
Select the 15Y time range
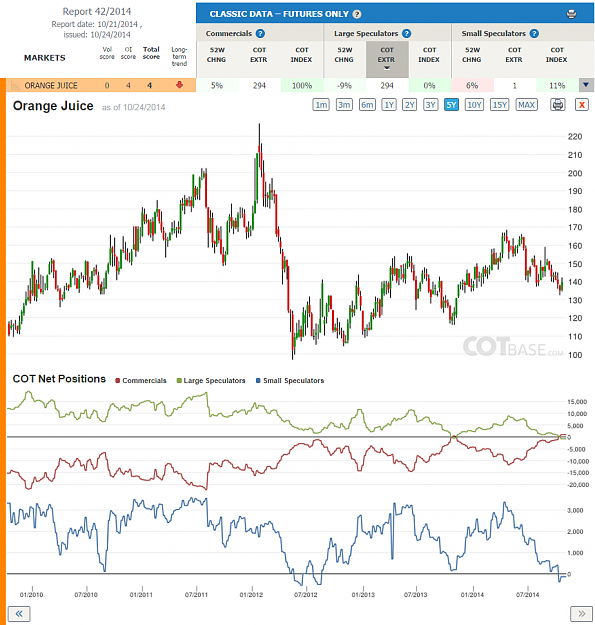pyautogui.click(x=500, y=105)
